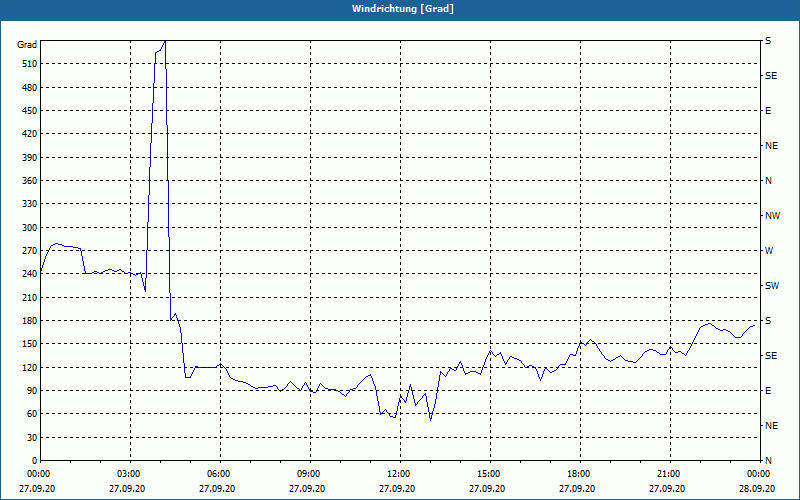Viewport: 800px width, 500px height.
Task: Click the 03:00 time label
Action: pyautogui.click(x=131, y=474)
